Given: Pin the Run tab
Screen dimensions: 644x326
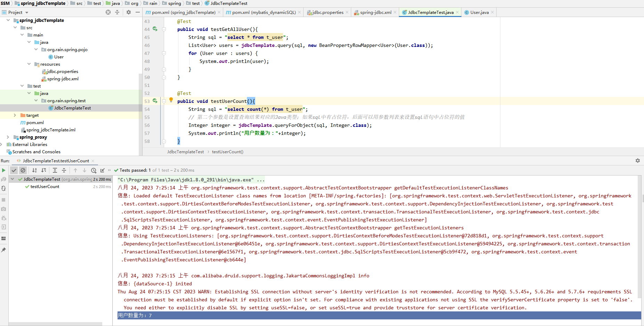Looking at the screenshot, I should (x=3, y=250).
